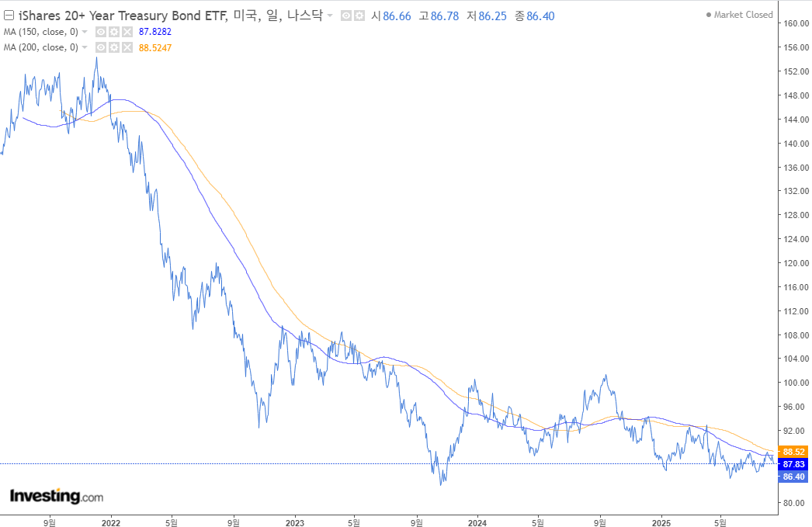Hide MA 200 with its eye icon
Image resolution: width=812 pixels, height=527 pixels.
pyautogui.click(x=101, y=47)
